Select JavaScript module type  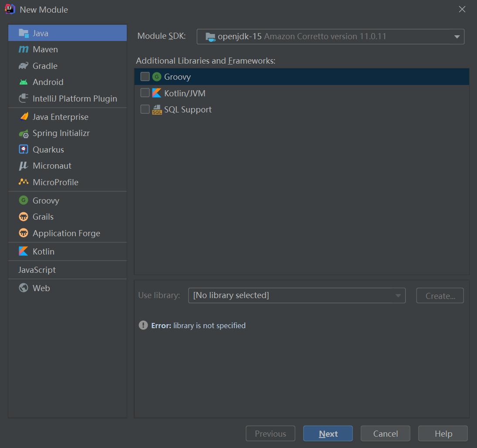[x=68, y=270]
